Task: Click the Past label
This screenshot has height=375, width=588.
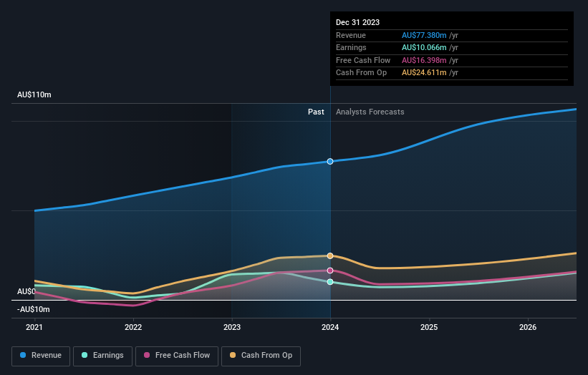Action: (316, 112)
